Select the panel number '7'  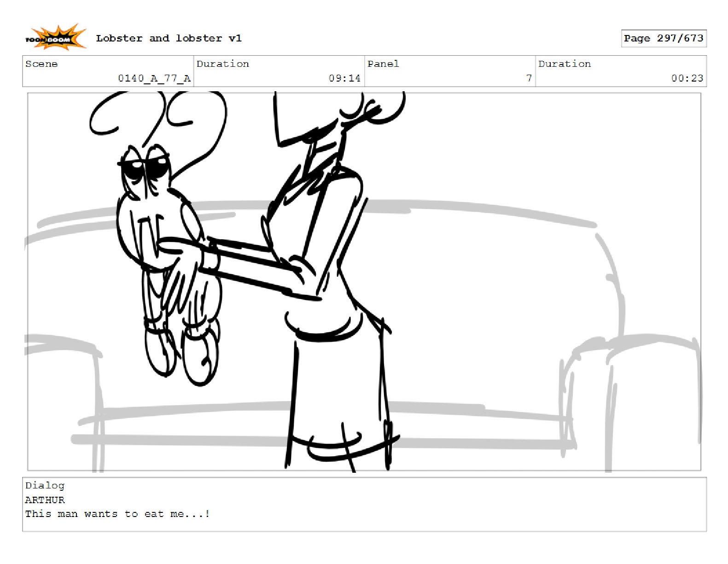pos(529,78)
